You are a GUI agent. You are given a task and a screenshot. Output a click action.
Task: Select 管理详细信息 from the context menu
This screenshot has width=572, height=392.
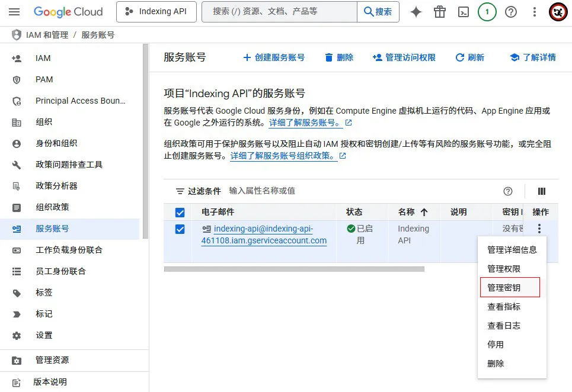pyautogui.click(x=512, y=250)
